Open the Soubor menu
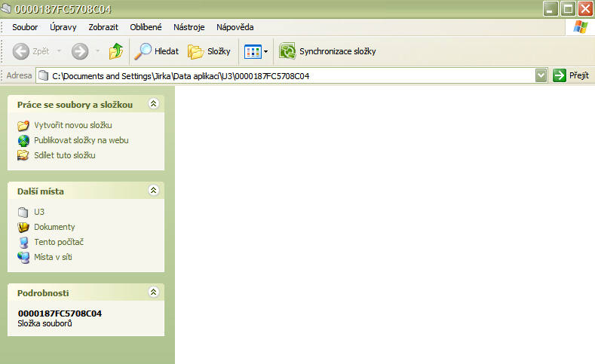595x364 pixels. pyautogui.click(x=25, y=27)
